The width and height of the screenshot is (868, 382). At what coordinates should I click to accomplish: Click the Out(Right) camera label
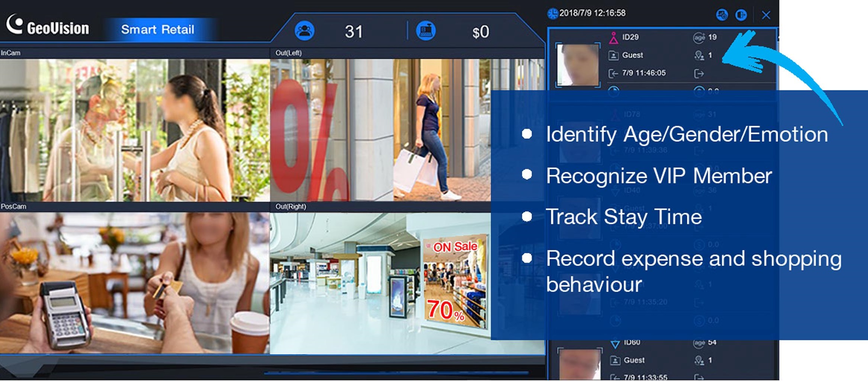[x=291, y=206]
